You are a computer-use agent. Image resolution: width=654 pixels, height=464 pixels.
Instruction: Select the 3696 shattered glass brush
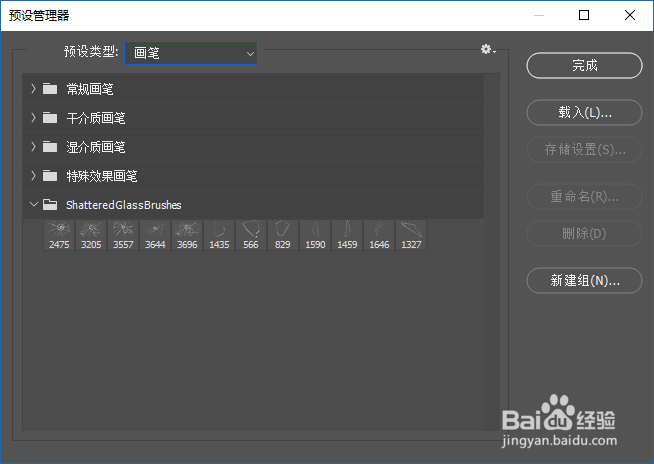point(187,235)
